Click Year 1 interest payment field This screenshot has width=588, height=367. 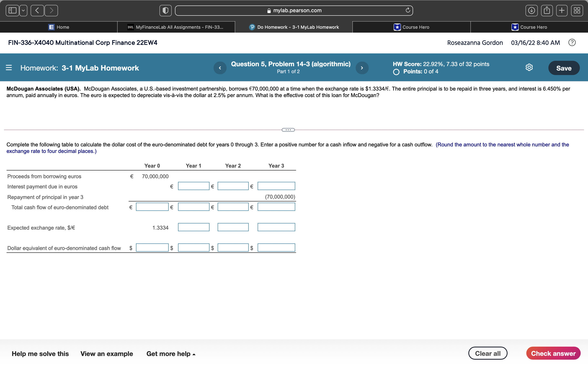click(x=193, y=186)
